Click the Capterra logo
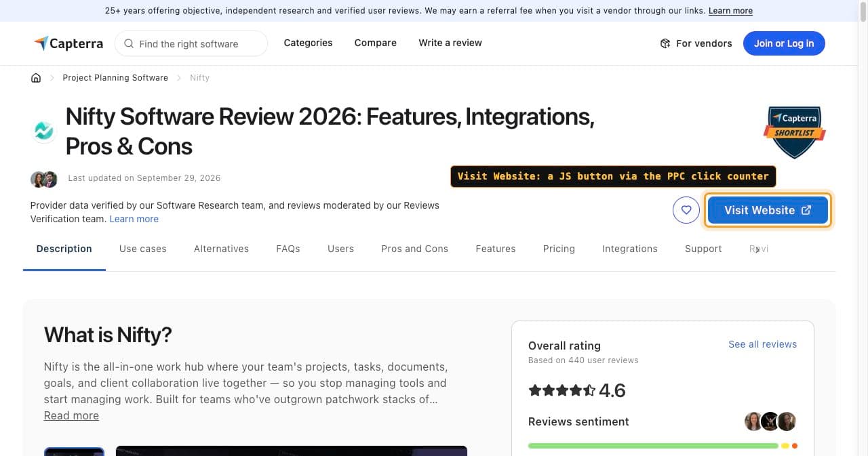Screen dimensions: 868x456 (68, 43)
